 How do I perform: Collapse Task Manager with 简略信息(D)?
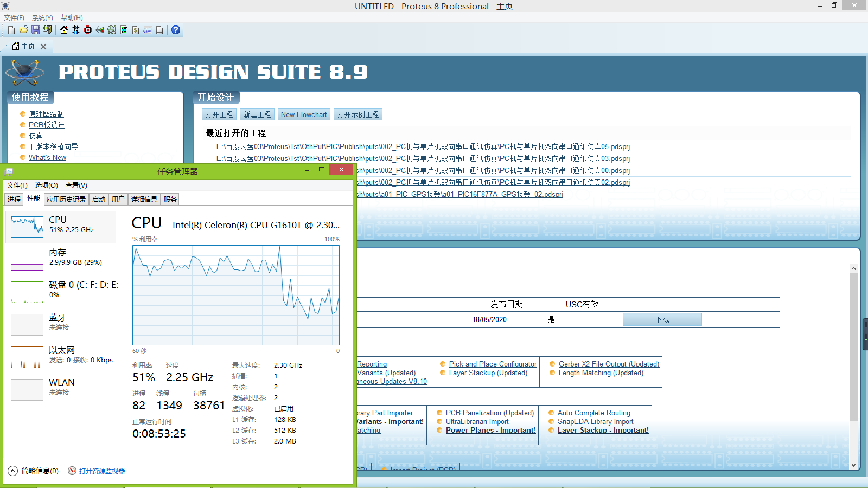click(34, 471)
